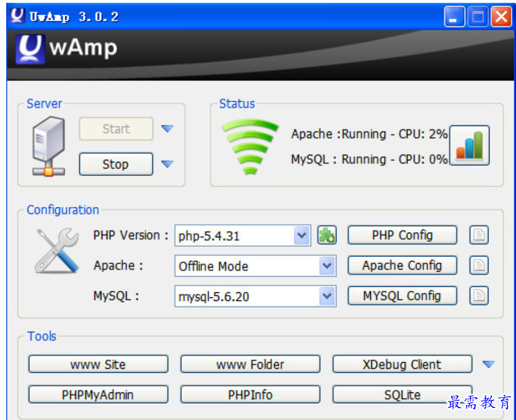Click the Apache Running CPU 2% status text
This screenshot has height=420, width=516.
pyautogui.click(x=369, y=134)
